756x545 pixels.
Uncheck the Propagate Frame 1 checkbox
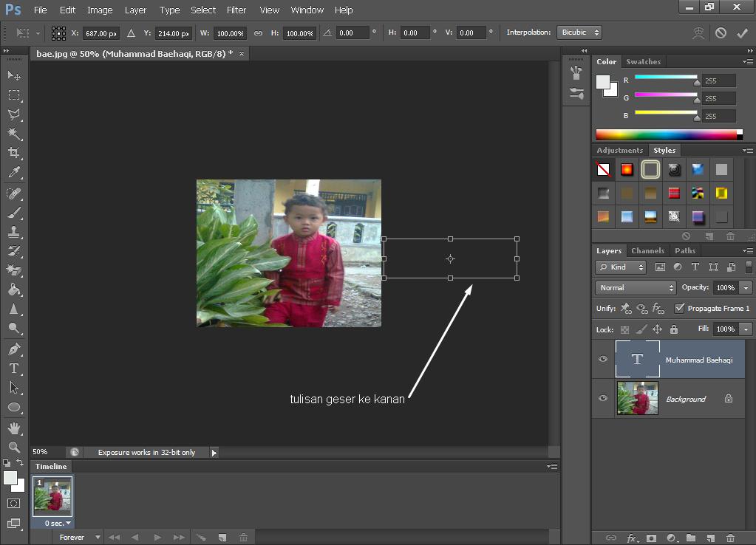point(679,308)
